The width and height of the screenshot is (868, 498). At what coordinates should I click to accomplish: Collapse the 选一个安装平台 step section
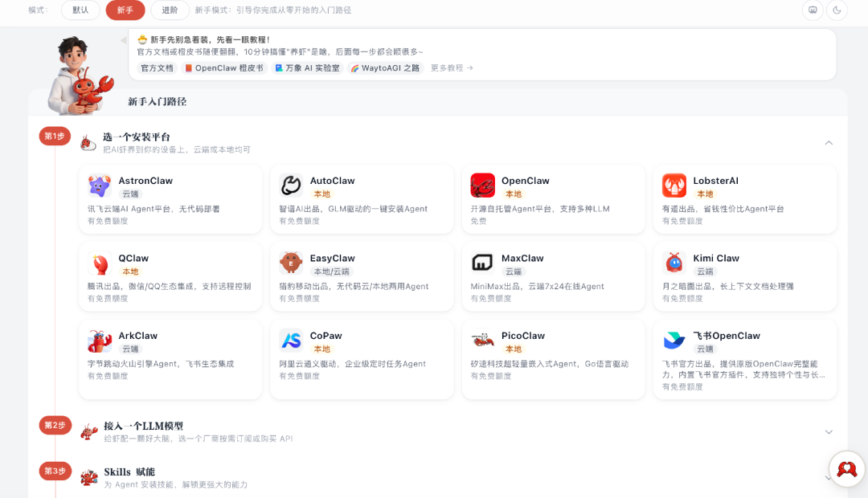pos(829,143)
